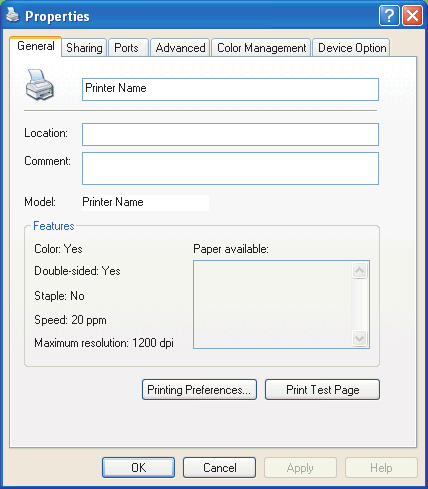Image resolution: width=428 pixels, height=489 pixels.
Task: Click the 'Staple: No' text
Action: [x=59, y=296]
